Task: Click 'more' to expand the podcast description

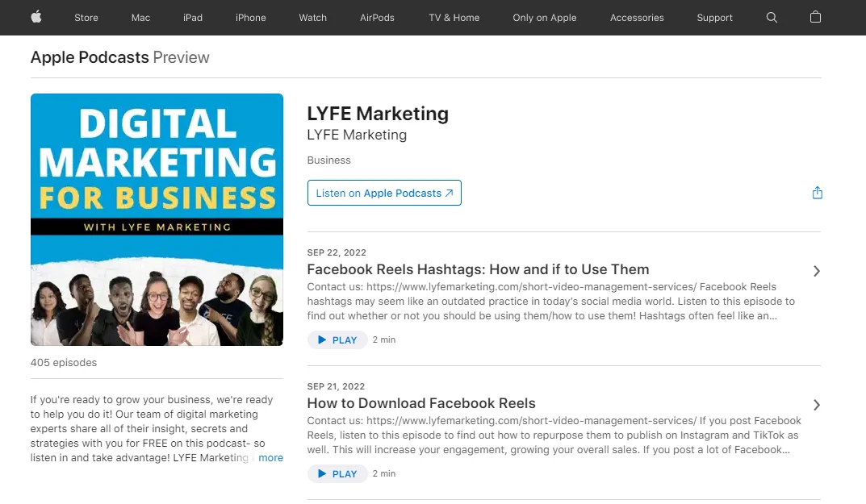Action: pyautogui.click(x=270, y=457)
